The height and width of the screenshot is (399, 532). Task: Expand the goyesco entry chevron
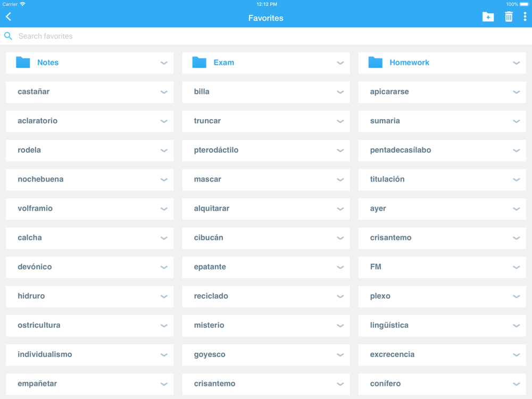340,355
